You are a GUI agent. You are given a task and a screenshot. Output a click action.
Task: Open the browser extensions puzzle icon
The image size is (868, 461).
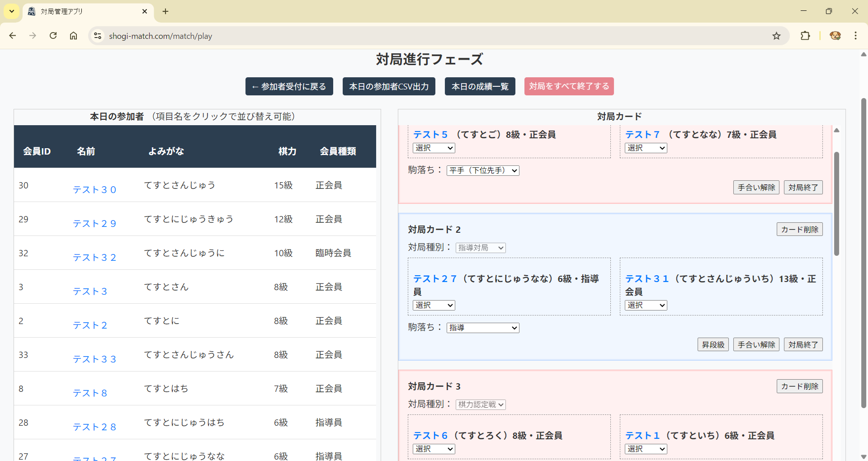coord(805,36)
